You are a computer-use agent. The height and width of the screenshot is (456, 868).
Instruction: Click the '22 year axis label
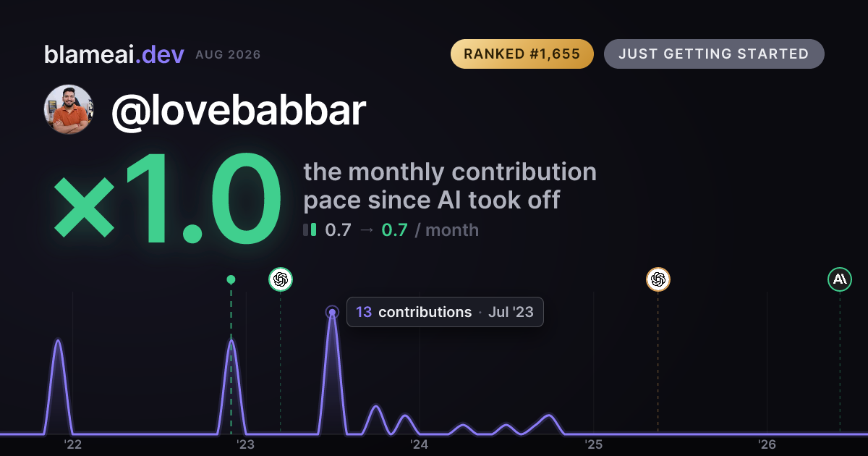[x=72, y=444]
